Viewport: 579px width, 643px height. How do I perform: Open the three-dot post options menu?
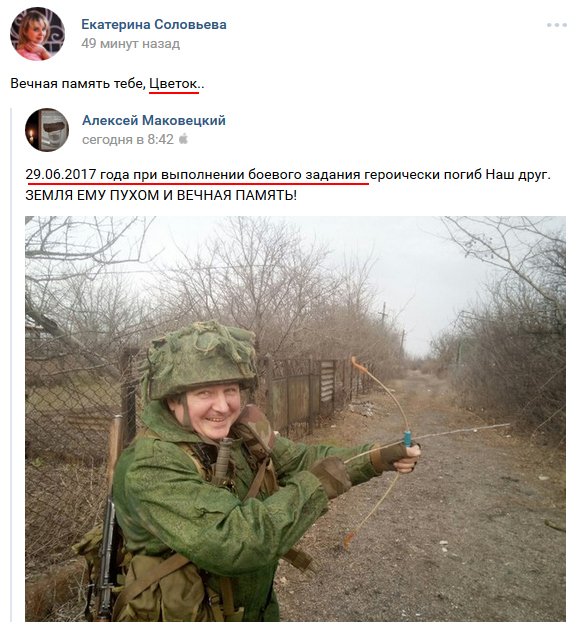click(x=556, y=25)
